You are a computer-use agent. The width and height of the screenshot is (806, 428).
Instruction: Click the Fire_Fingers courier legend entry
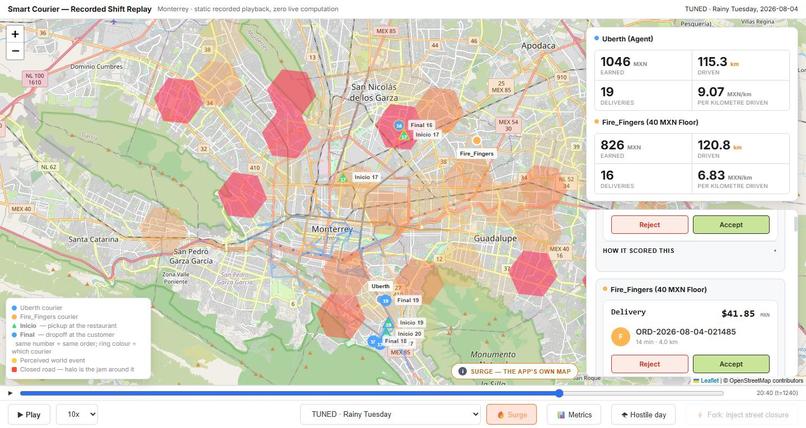tap(45, 317)
